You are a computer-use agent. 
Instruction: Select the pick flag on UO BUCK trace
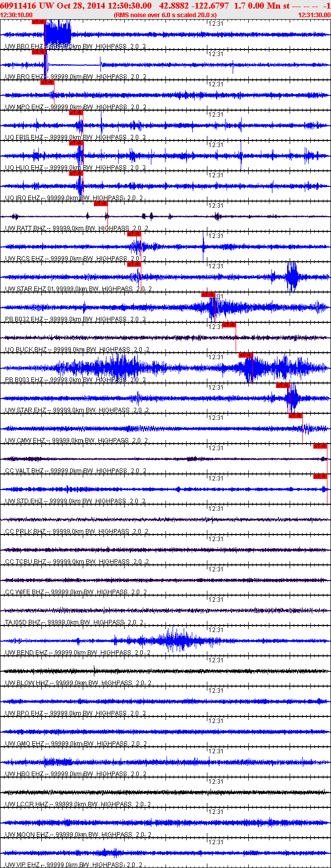(x=229, y=325)
